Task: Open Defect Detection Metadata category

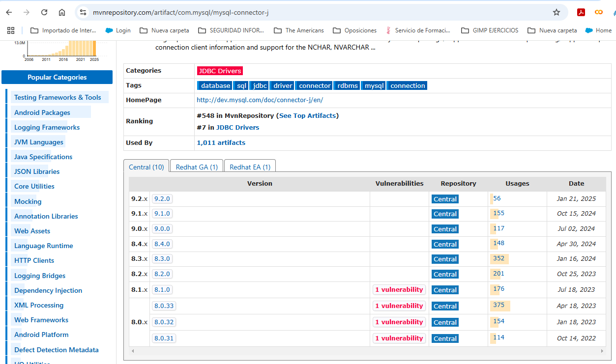Action: tap(57, 350)
